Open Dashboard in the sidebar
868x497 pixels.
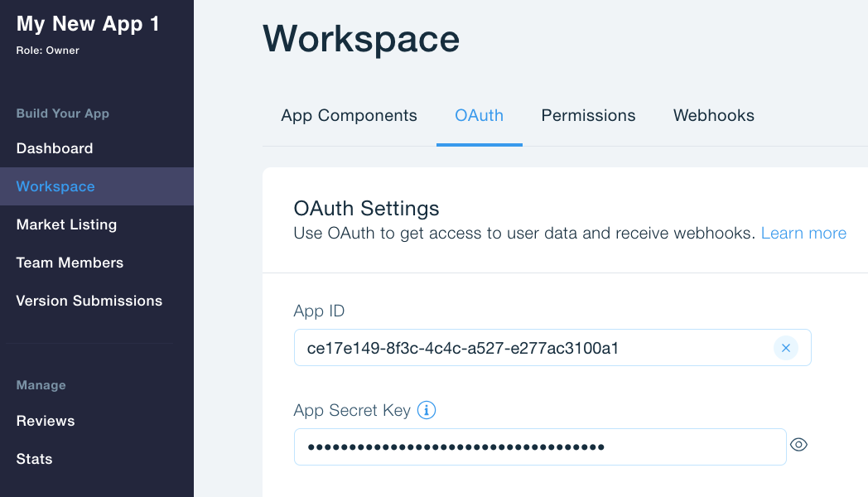coord(55,148)
